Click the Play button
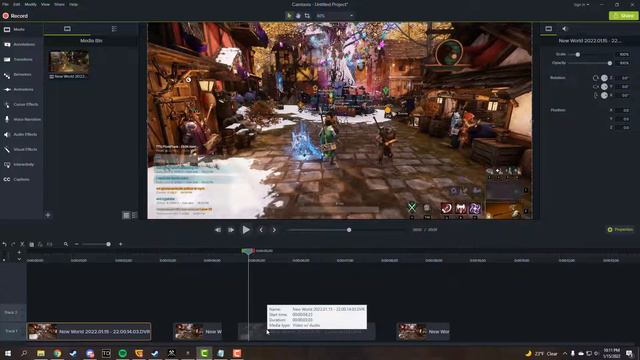Image resolution: width=640 pixels, height=360 pixels. pos(246,230)
